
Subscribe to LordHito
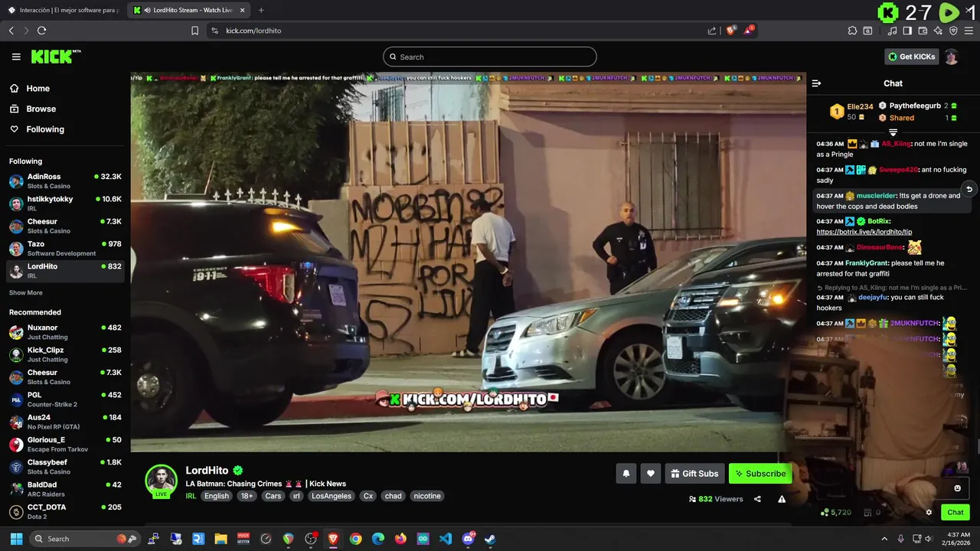click(x=759, y=474)
